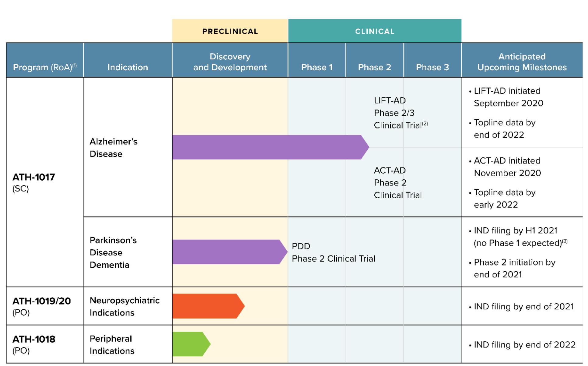Image resolution: width=588 pixels, height=366 pixels.
Task: Click the ATH-1017 (SC) program label
Action: (x=33, y=182)
